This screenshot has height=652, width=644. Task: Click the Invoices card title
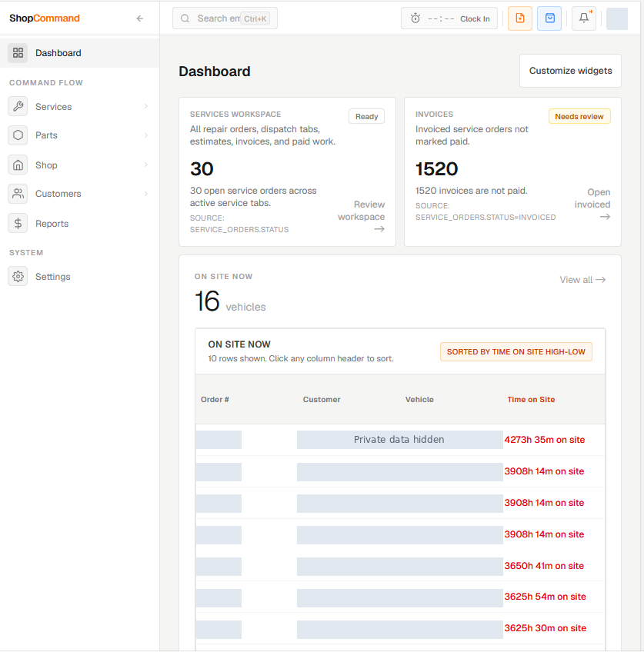(434, 115)
